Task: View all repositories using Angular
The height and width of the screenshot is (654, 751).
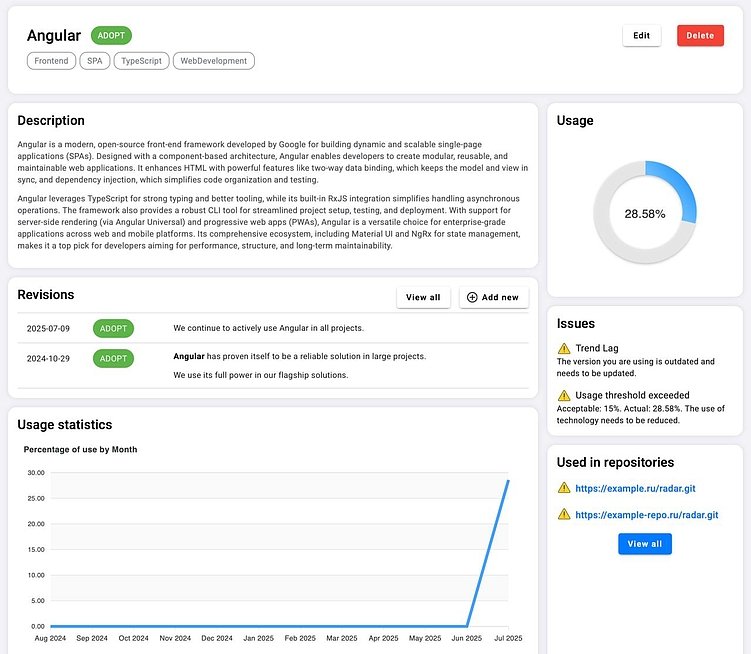Action: coord(645,544)
